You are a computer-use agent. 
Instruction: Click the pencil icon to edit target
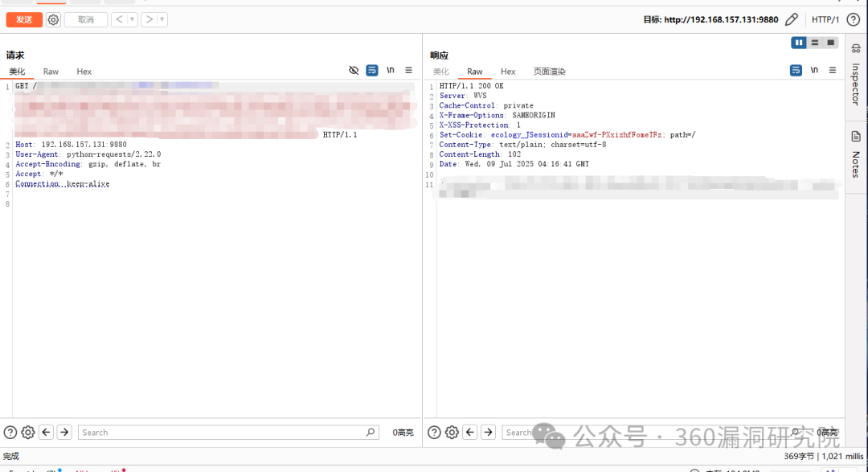coord(792,19)
